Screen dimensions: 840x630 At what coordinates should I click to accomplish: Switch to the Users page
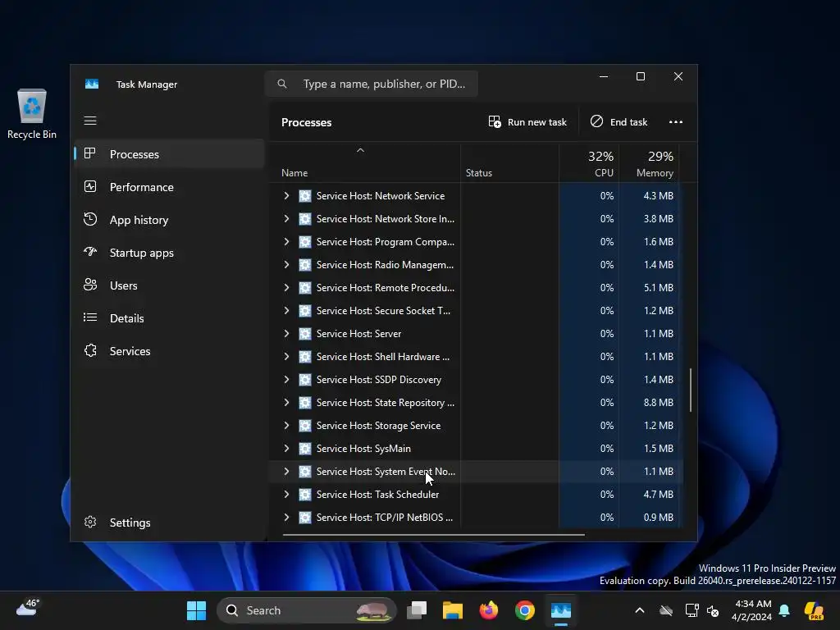coord(169,285)
